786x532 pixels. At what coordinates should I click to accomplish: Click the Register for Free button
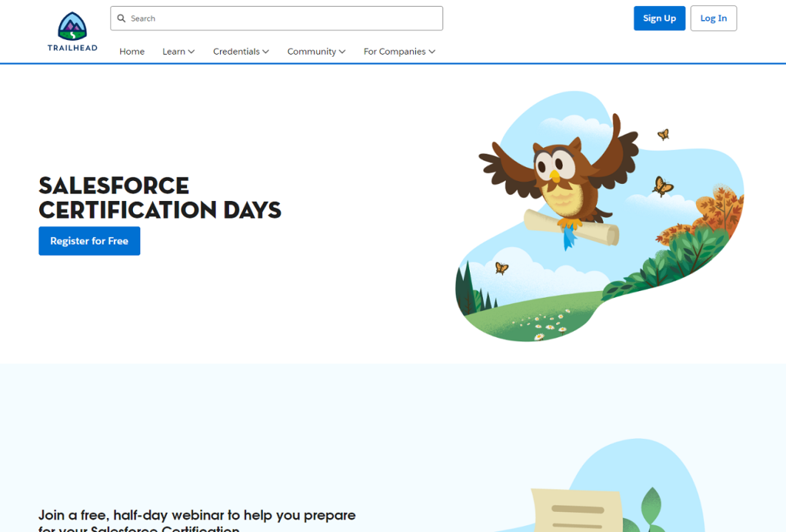pyautogui.click(x=89, y=240)
